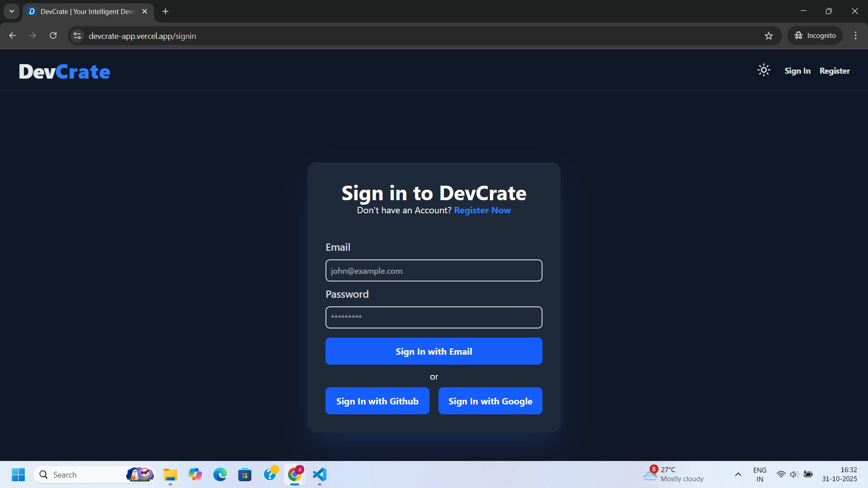Open a new browser tab
The height and width of the screenshot is (488, 868).
click(165, 11)
